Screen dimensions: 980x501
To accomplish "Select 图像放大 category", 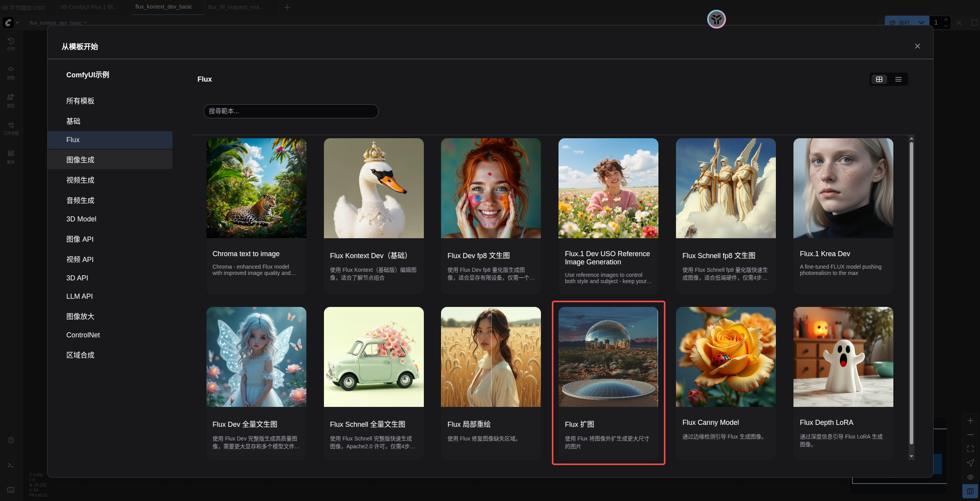I will coord(110,317).
